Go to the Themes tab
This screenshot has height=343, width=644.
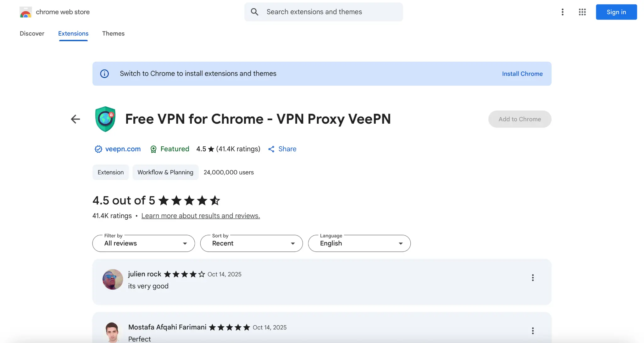113,34
